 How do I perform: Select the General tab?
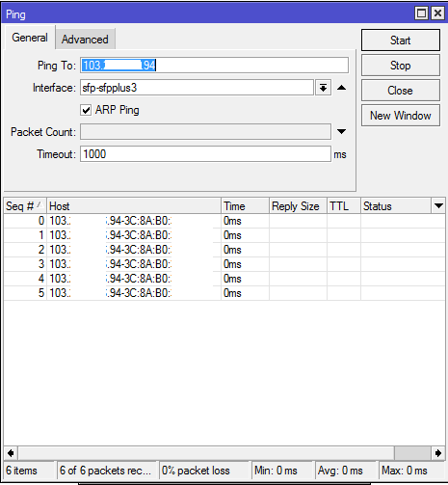tap(30, 38)
